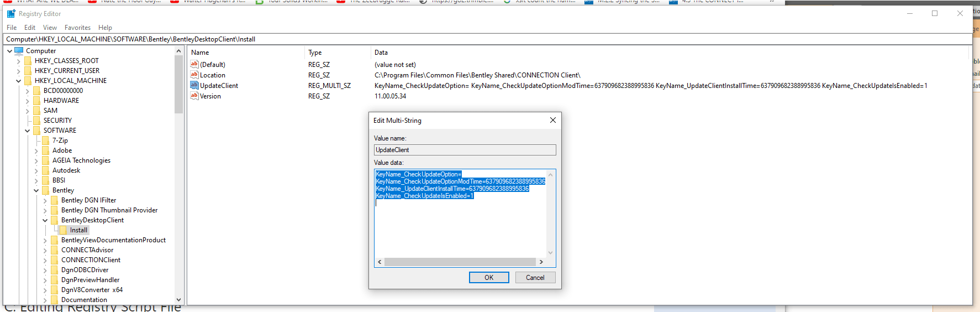This screenshot has height=312, width=980.
Task: Select Bentley DGN Thumbnail Provider key
Action: tap(109, 210)
